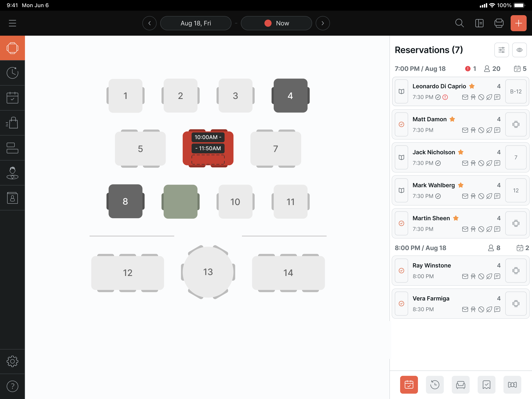This screenshot has width=532, height=399.
Task: Open the help question mark
Action: coord(12,386)
